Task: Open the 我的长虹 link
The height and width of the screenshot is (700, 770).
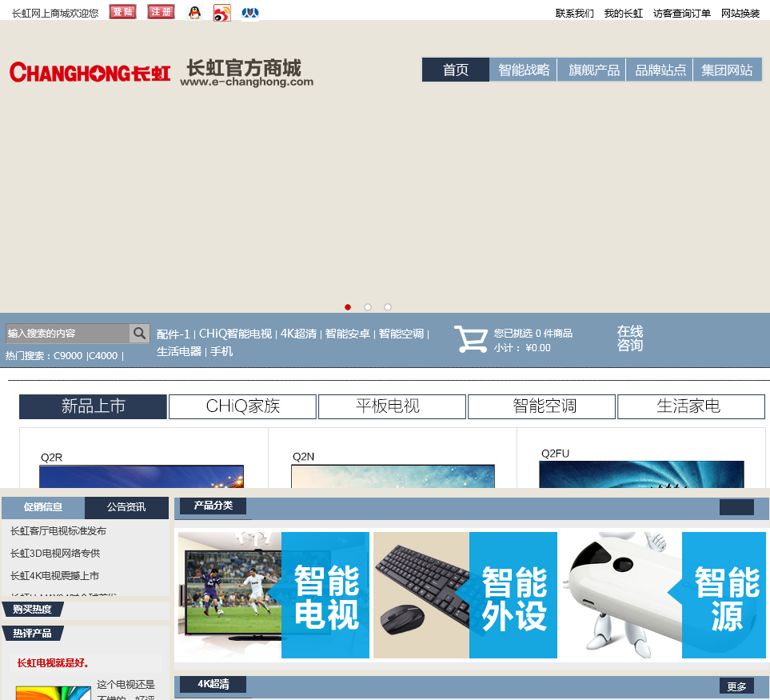Action: pyautogui.click(x=623, y=14)
